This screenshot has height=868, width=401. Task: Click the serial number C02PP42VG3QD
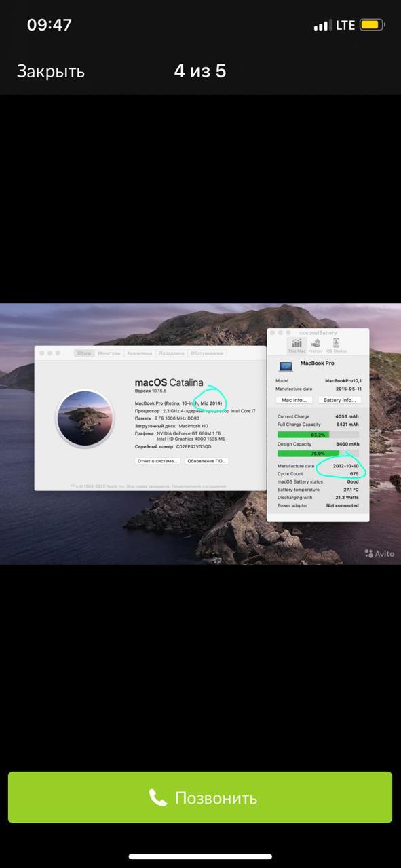point(193,447)
